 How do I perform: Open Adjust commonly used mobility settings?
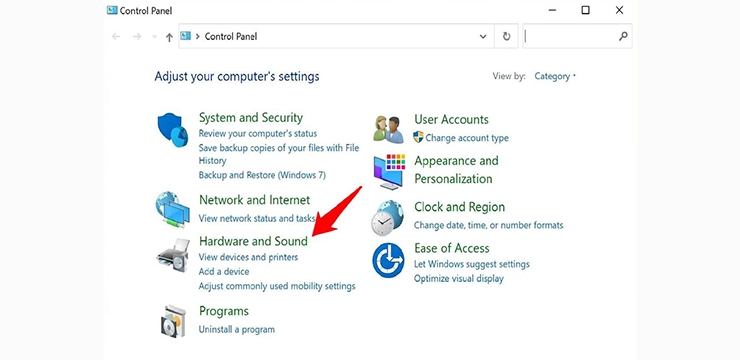[277, 286]
